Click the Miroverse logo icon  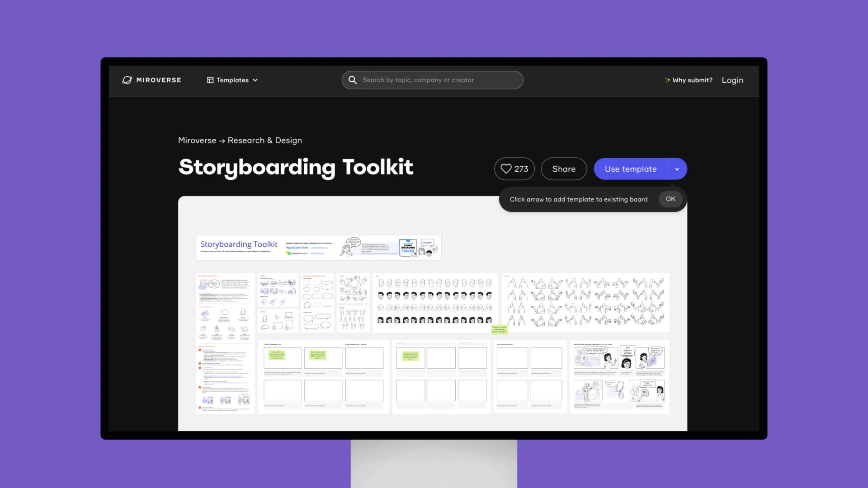pos(127,80)
